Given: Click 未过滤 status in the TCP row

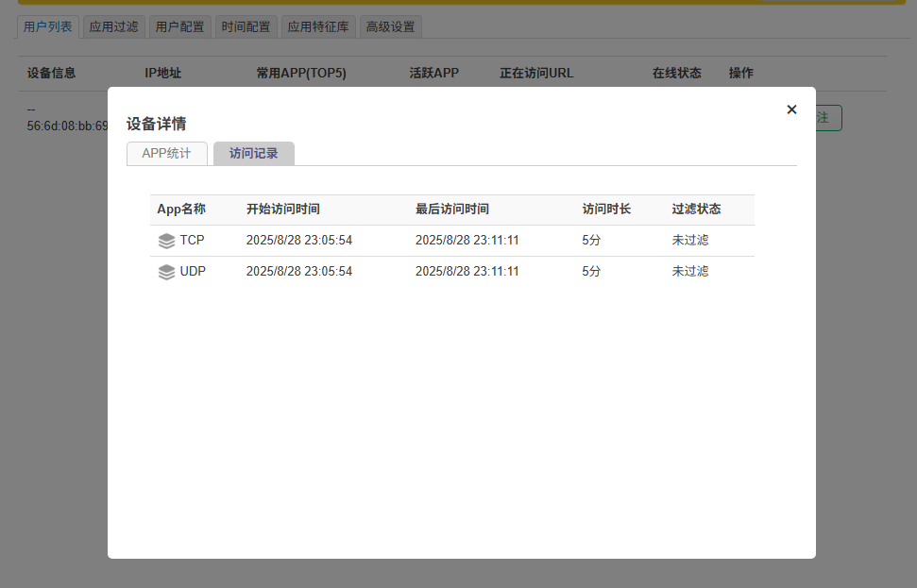Looking at the screenshot, I should (x=690, y=241).
